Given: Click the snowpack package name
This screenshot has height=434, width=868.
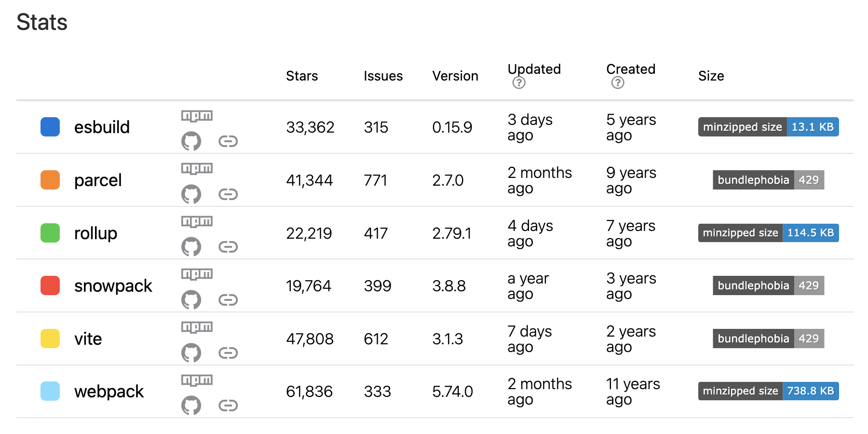Looking at the screenshot, I should point(113,286).
